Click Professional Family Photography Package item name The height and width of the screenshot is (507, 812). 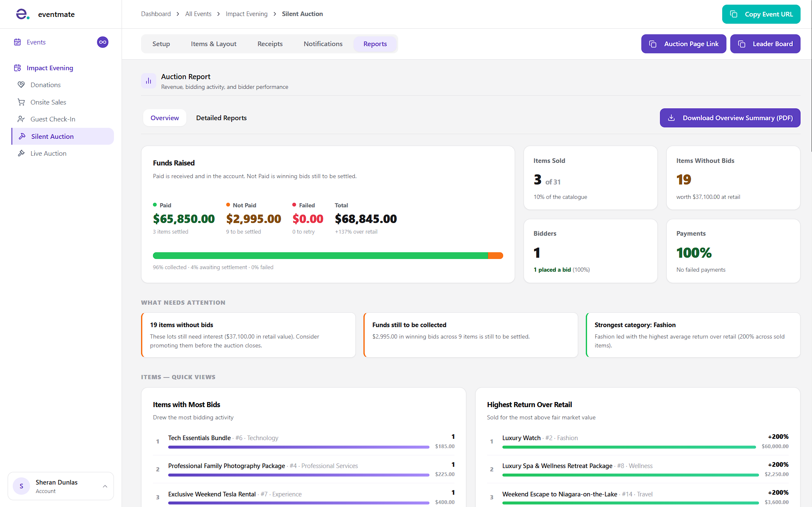[227, 466]
